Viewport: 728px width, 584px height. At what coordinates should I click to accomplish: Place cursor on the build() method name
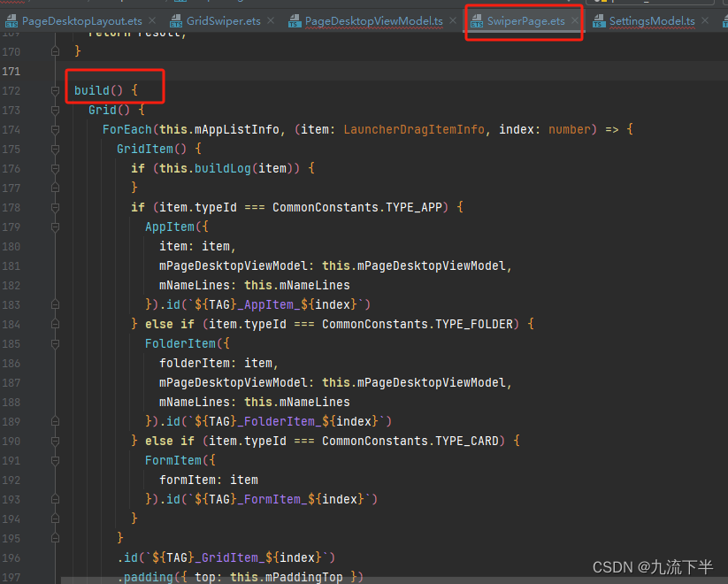[92, 90]
